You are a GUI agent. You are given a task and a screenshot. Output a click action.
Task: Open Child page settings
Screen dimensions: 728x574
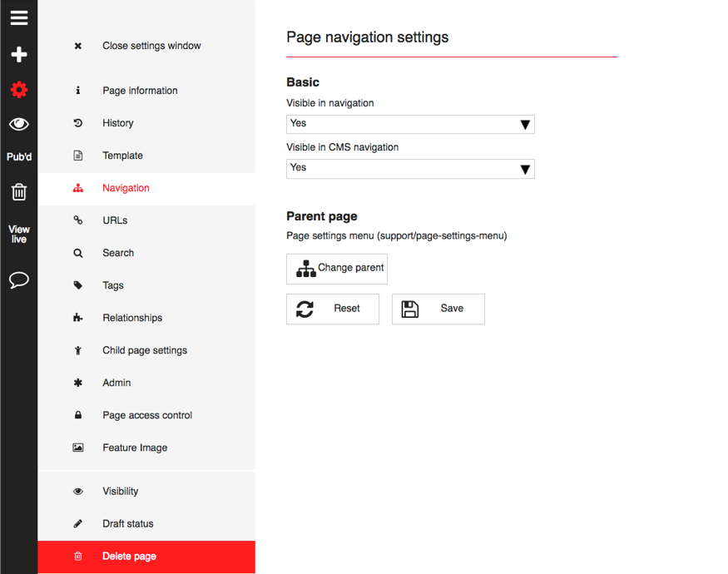[x=146, y=350]
